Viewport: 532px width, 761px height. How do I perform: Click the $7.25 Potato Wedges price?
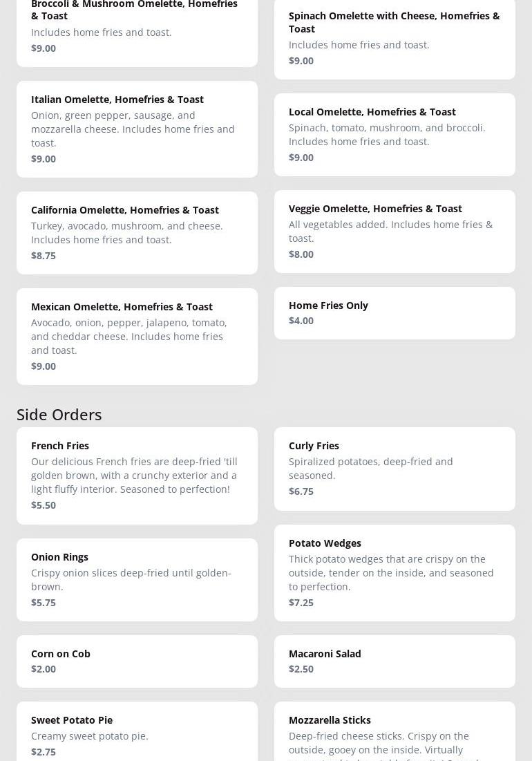coord(301,603)
